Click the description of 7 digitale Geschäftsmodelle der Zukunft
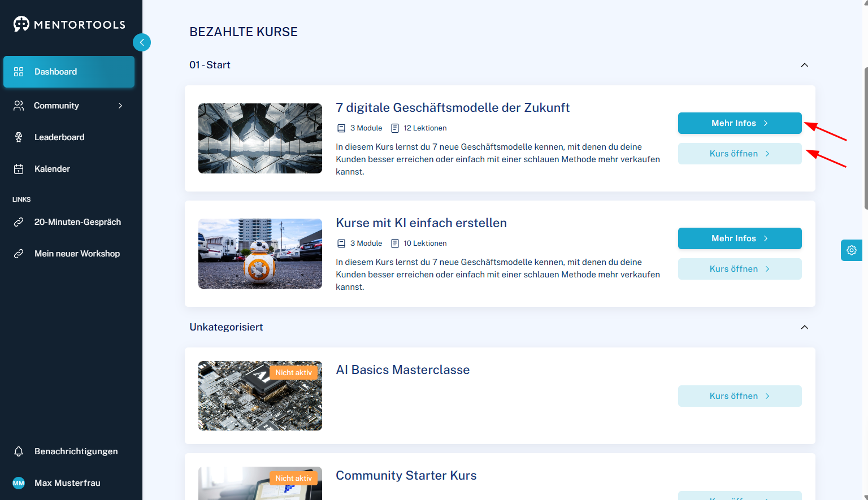The height and width of the screenshot is (500, 868). point(498,159)
